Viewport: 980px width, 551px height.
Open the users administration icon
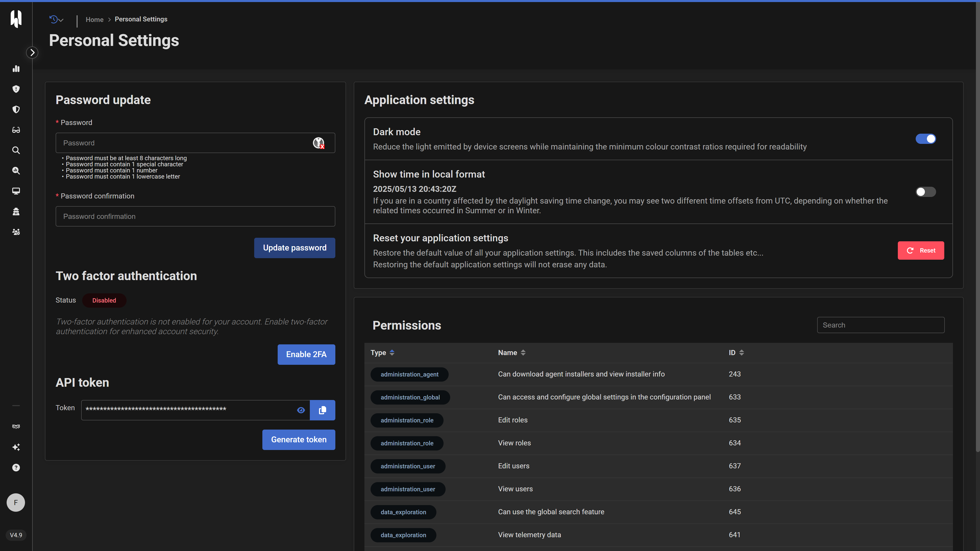pos(16,232)
